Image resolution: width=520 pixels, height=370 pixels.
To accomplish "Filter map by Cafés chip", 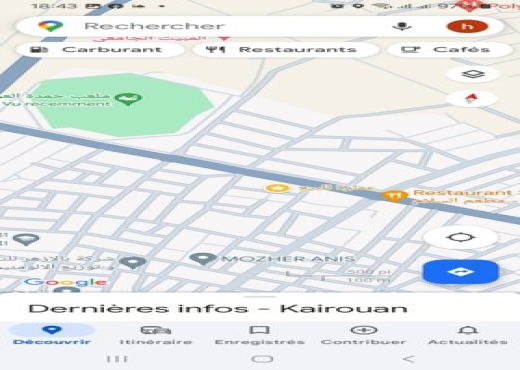I will point(450,50).
